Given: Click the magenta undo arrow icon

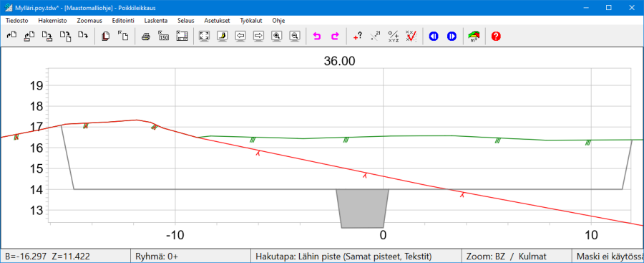Looking at the screenshot, I should [317, 37].
